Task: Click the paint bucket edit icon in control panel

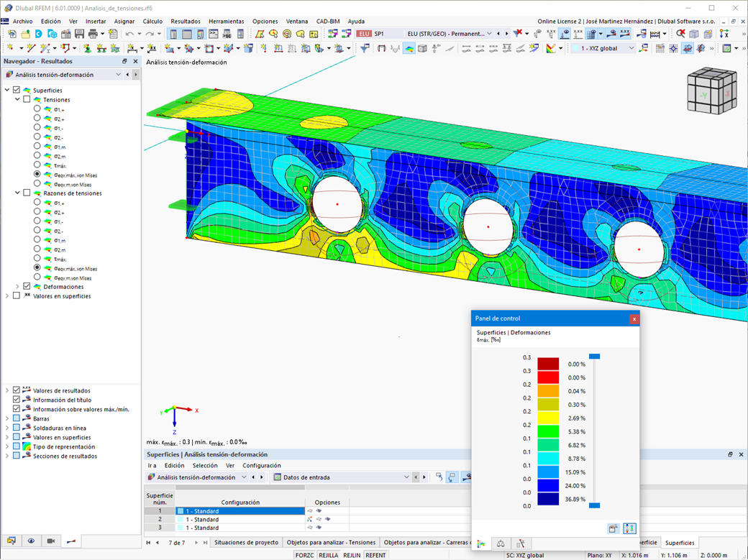Action: click(x=613, y=528)
